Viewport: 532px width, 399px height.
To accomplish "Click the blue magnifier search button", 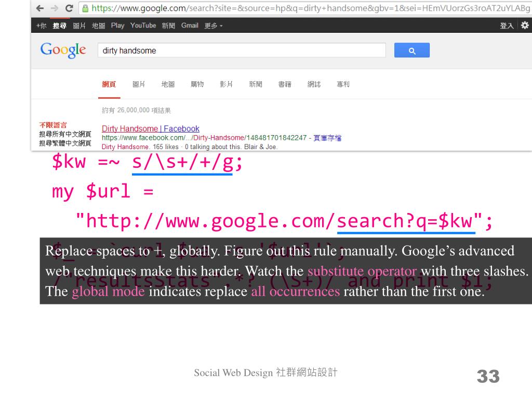I will click(x=412, y=50).
